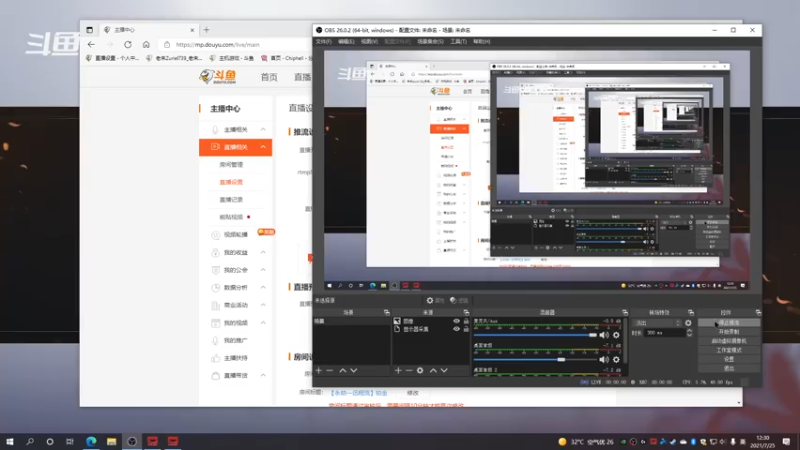
Task: Mute the first mixer audio channel
Action: point(604,335)
